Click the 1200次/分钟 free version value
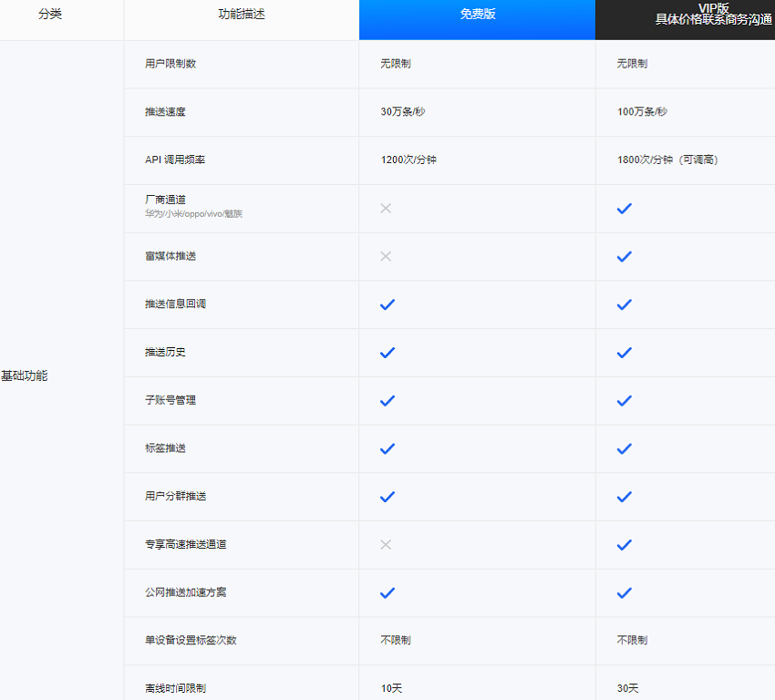The image size is (775, 700). [x=408, y=160]
